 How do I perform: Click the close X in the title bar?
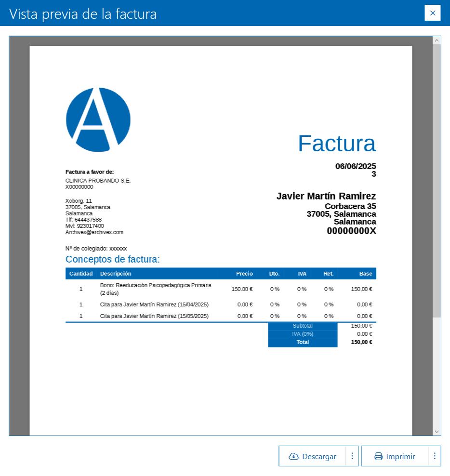432,13
